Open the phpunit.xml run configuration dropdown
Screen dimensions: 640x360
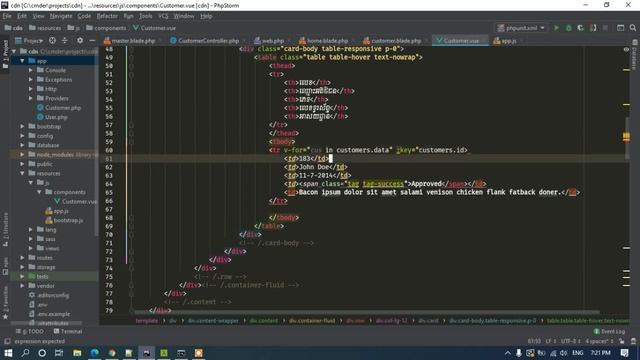click(521, 28)
